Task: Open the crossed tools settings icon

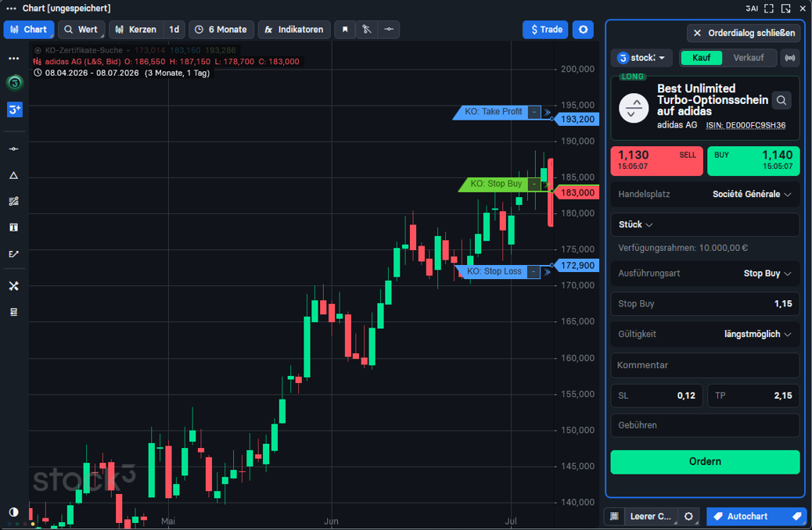Action: pos(14,285)
